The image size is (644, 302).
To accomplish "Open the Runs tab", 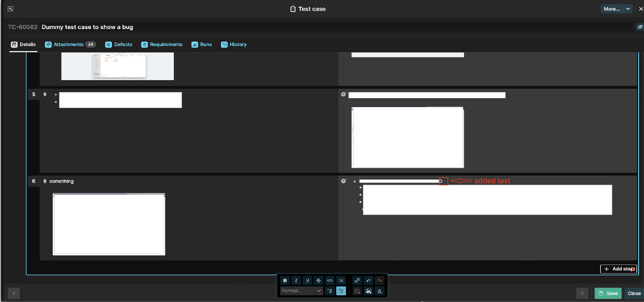I will [202, 44].
